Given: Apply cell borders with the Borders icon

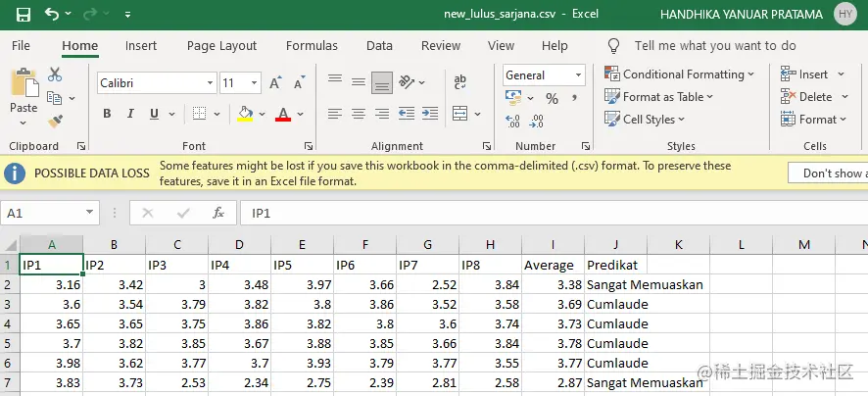Looking at the screenshot, I should pyautogui.click(x=199, y=114).
